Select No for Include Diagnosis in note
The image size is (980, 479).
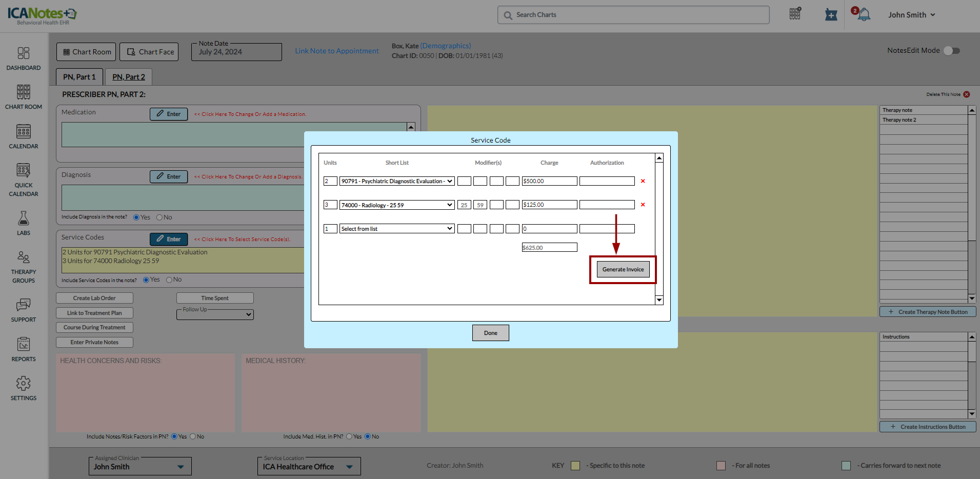pos(159,217)
